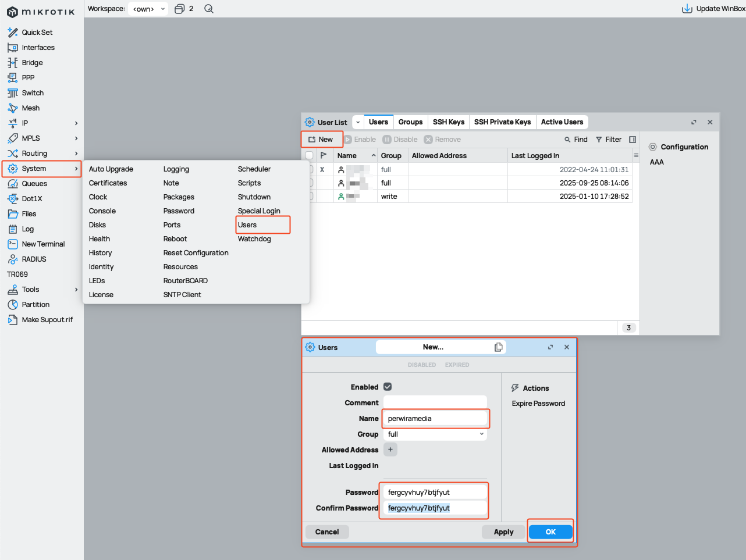Switch to the Groups tab
This screenshot has width=746, height=560.
[x=410, y=122]
